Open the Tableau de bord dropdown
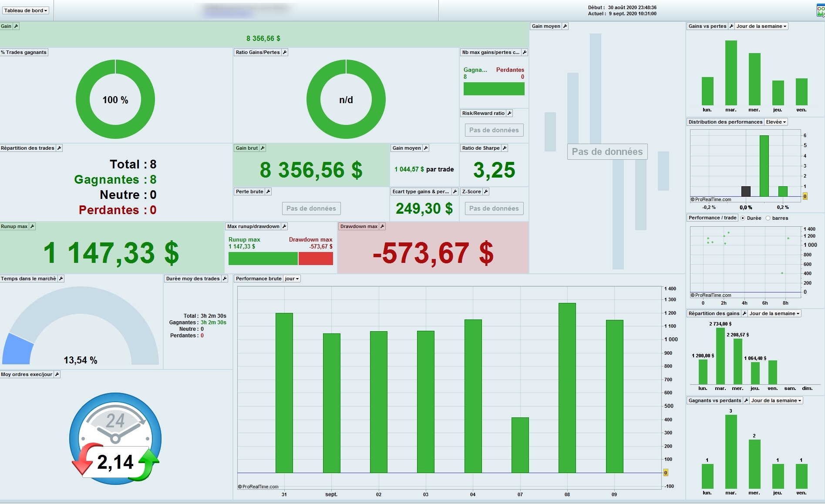Screen dimensions: 825x504 click(x=26, y=10)
